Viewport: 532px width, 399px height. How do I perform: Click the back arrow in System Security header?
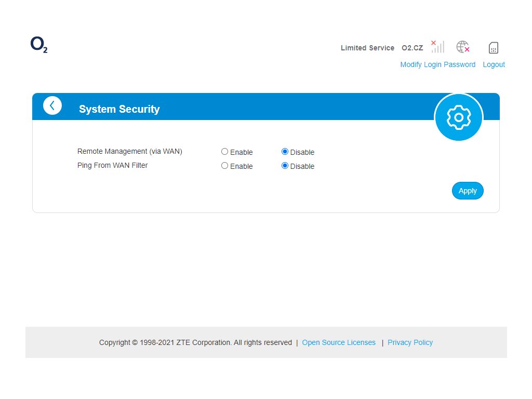pos(52,105)
